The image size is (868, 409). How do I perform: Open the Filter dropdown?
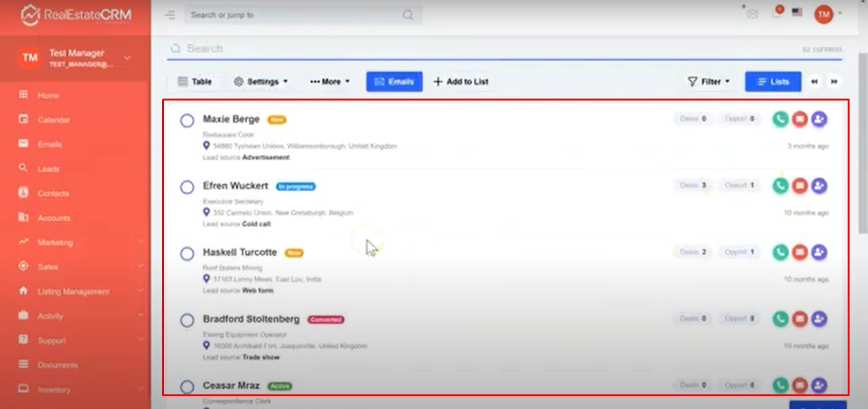point(708,81)
